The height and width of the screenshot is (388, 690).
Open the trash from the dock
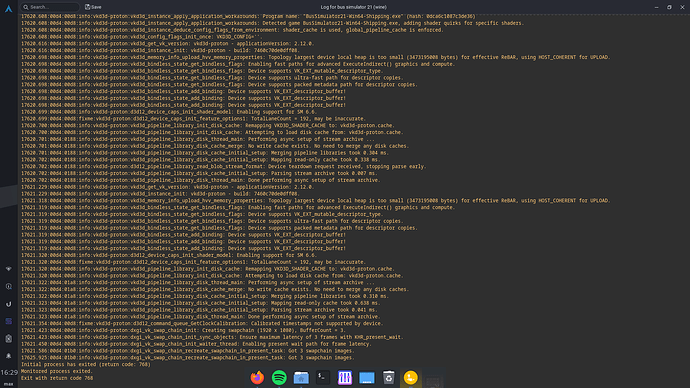coord(389,377)
